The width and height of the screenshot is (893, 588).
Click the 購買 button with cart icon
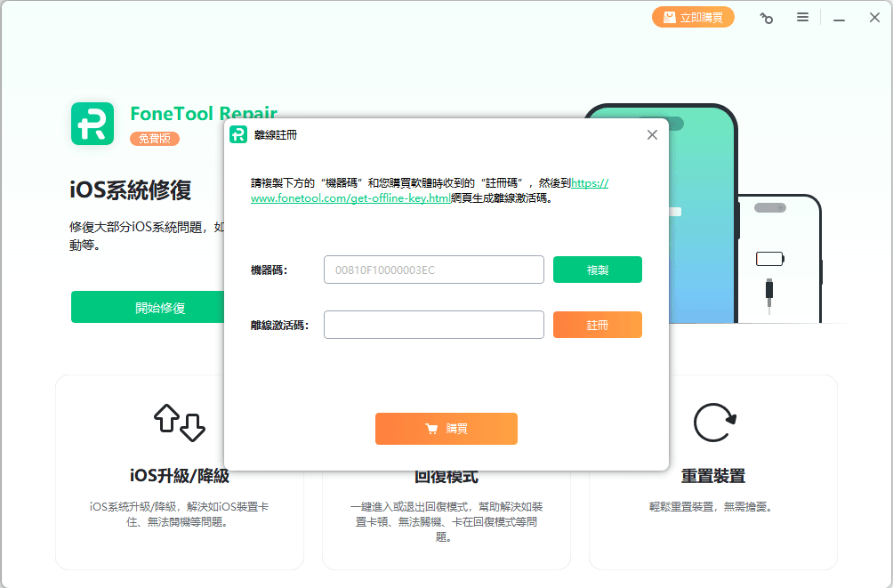[446, 429]
